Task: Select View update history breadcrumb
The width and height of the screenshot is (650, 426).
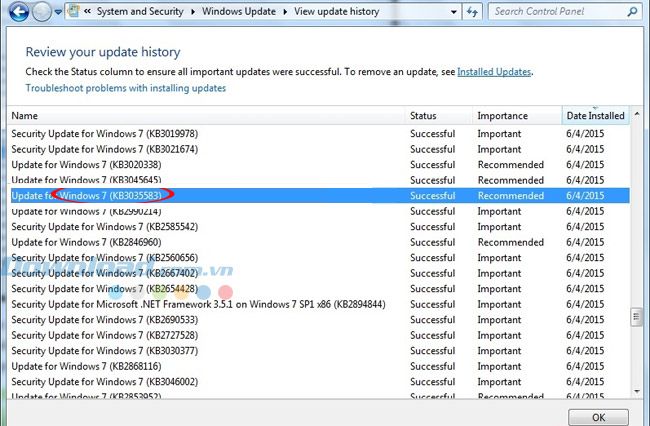Action: click(337, 12)
